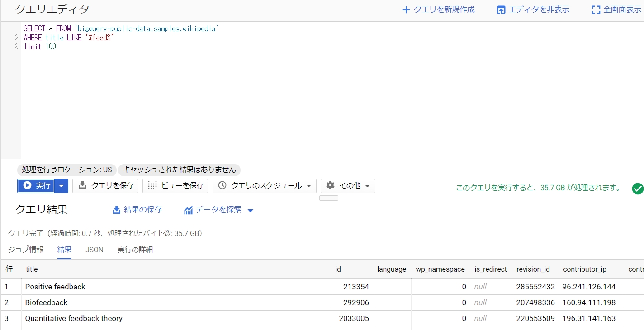Click the contributor_ip column header
The width and height of the screenshot is (644, 330).
point(585,269)
